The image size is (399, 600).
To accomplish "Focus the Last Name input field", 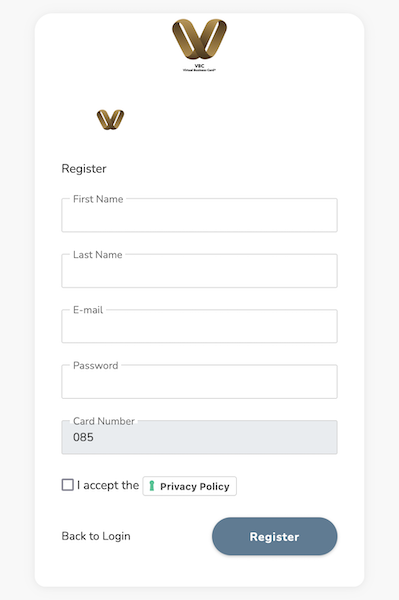I will 199,271.
